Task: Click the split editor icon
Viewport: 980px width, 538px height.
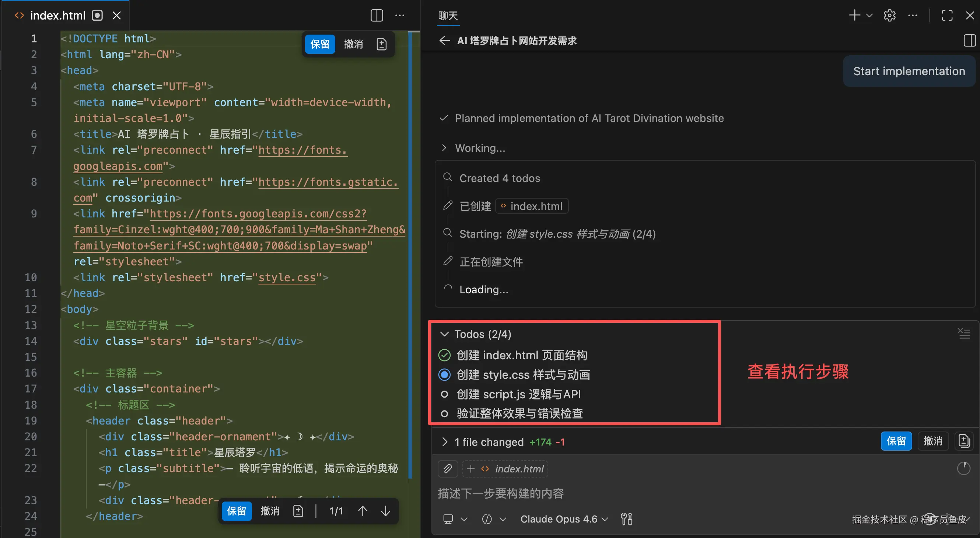Action: (376, 15)
